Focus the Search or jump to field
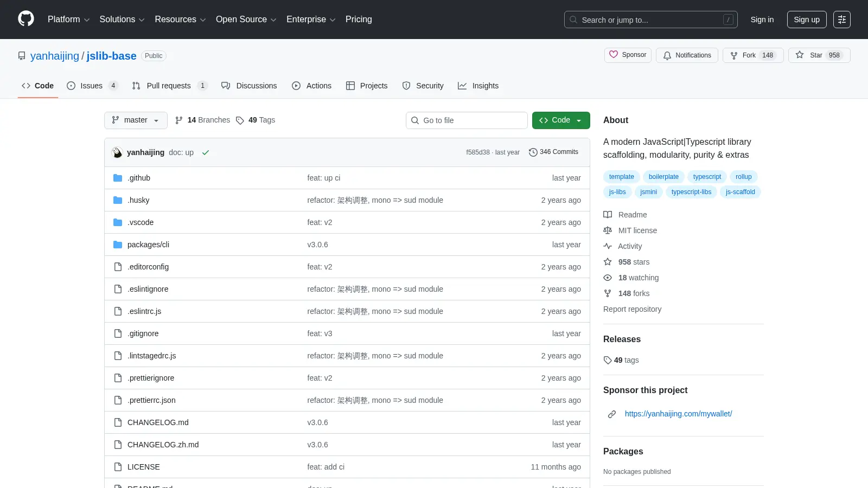868x488 pixels. tap(651, 20)
